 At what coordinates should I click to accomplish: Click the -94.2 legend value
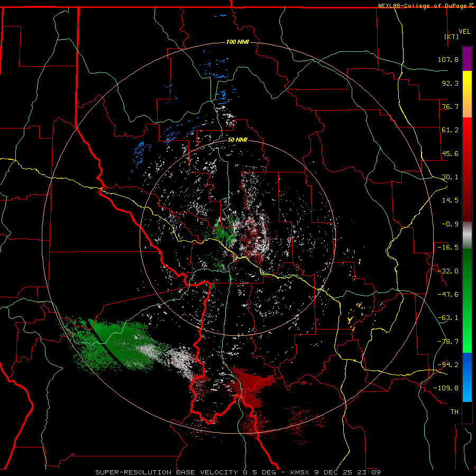coord(448,364)
